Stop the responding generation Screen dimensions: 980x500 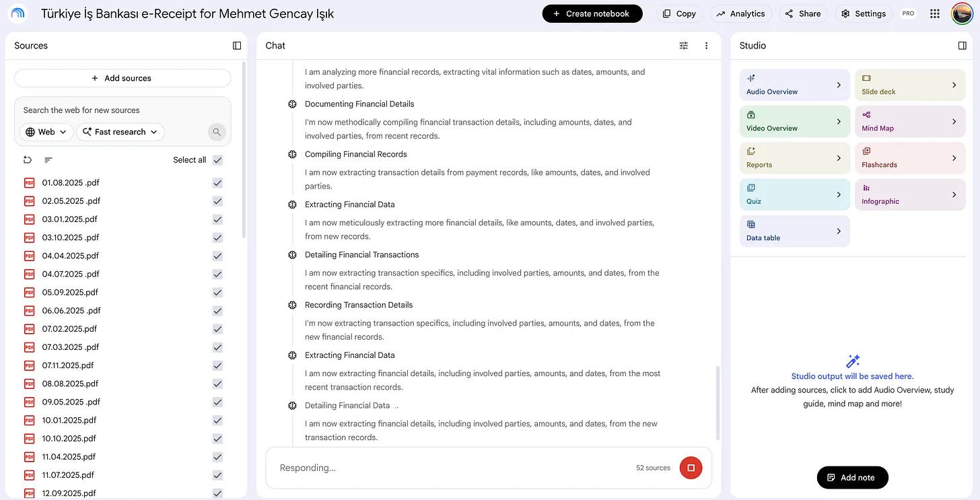691,468
